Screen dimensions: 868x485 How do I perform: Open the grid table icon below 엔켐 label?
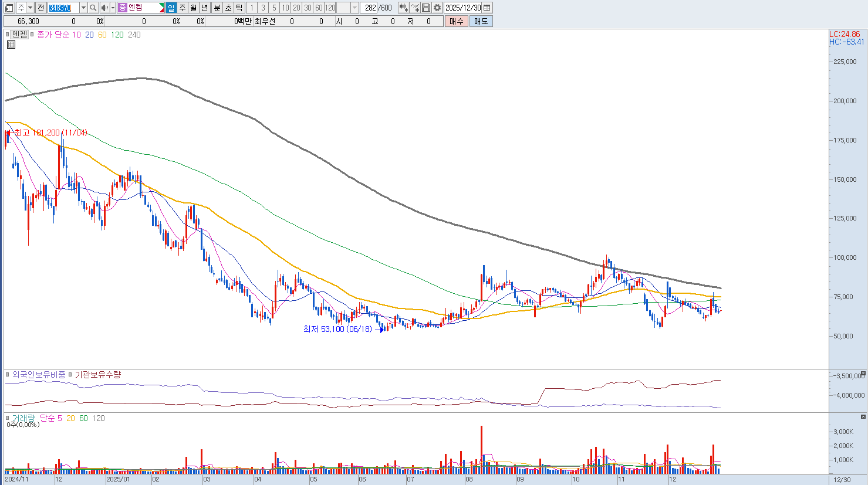pyautogui.click(x=11, y=45)
